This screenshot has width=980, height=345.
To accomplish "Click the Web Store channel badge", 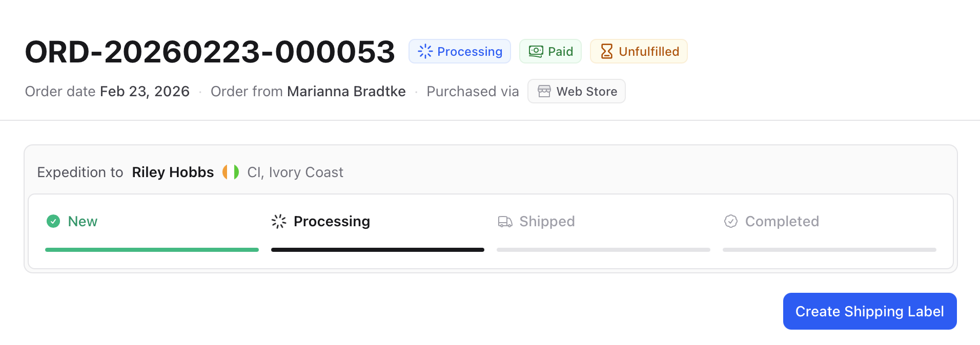I will 576,91.
